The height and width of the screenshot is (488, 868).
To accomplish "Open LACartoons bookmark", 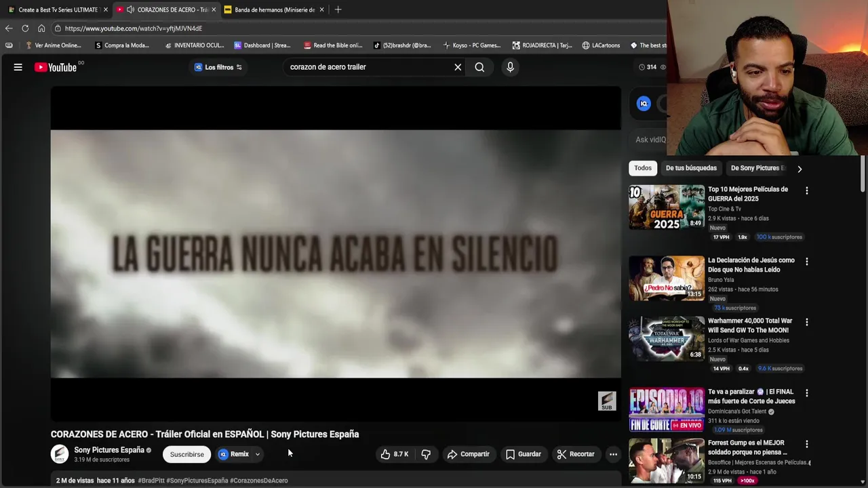I will (601, 45).
